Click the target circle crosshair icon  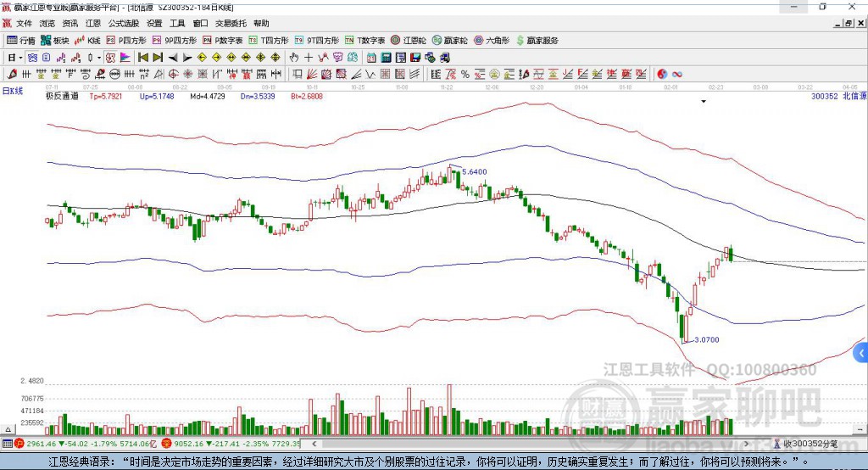click(173, 75)
